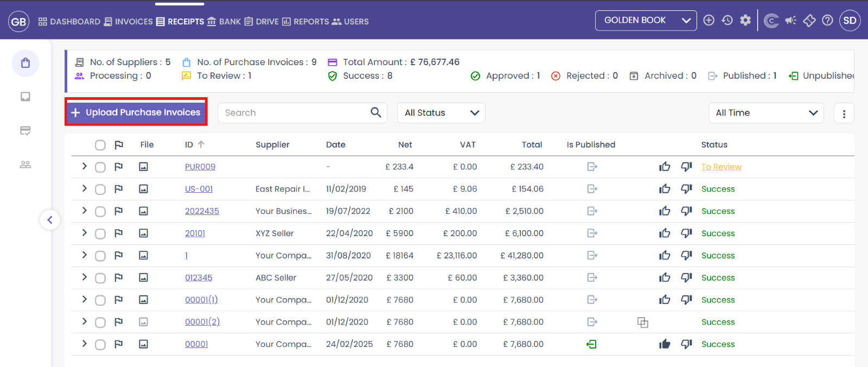Select the shopping bag sidebar icon

point(25,63)
